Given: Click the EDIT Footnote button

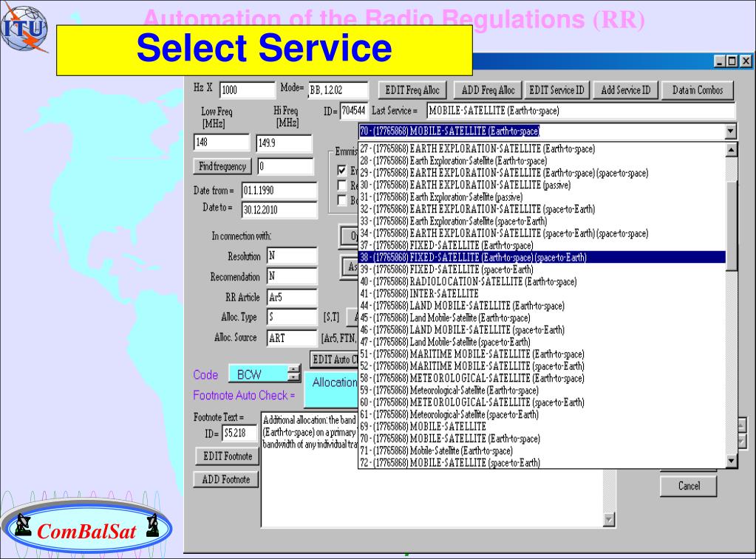Looking at the screenshot, I should pos(227,456).
